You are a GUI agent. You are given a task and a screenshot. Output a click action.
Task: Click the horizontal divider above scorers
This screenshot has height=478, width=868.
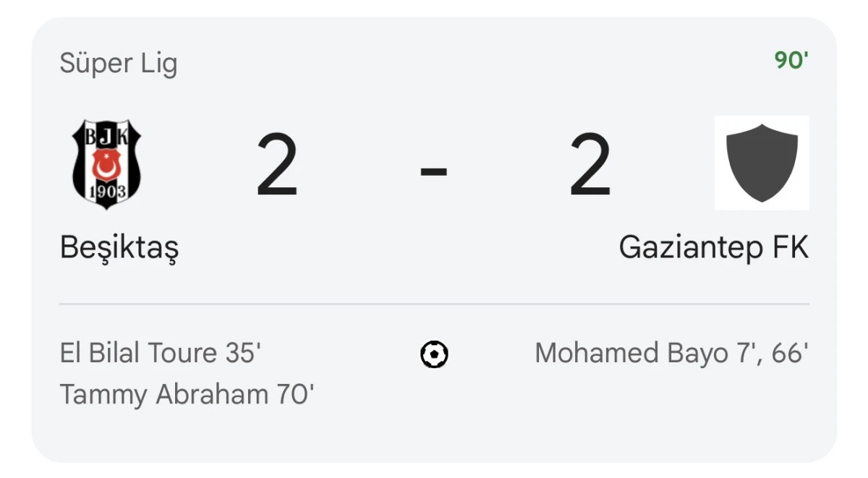[x=434, y=304]
